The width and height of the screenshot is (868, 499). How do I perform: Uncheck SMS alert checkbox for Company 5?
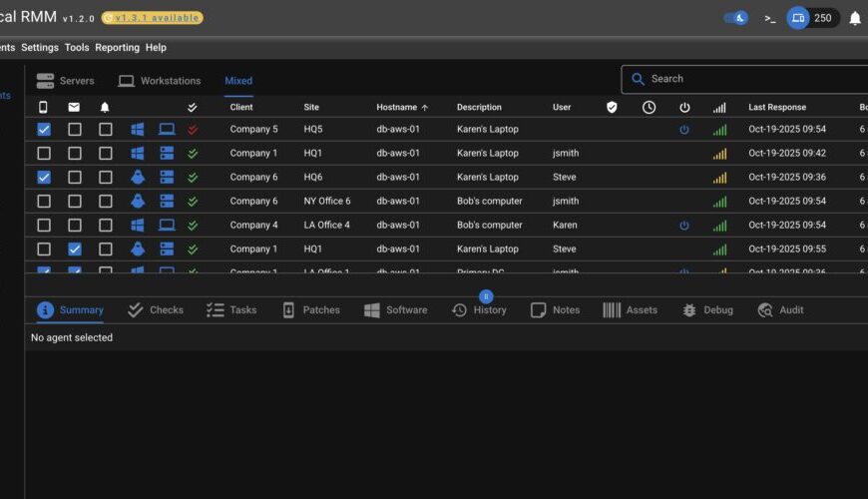(x=44, y=130)
